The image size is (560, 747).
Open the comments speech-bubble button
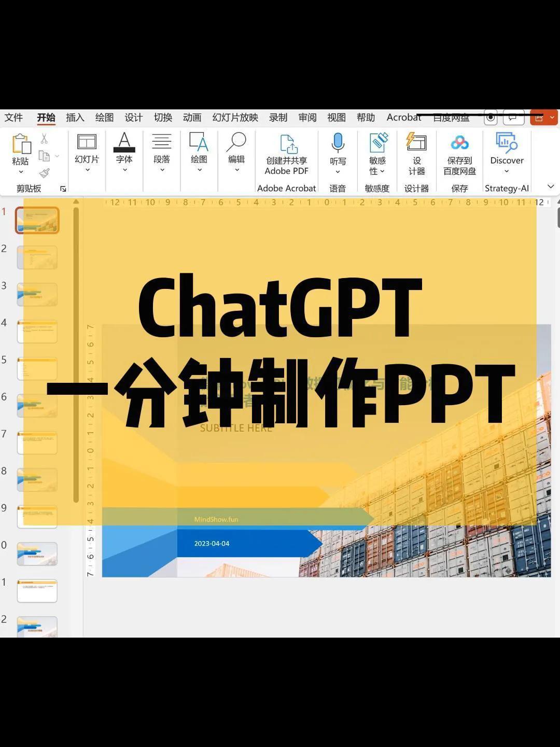coord(513,118)
